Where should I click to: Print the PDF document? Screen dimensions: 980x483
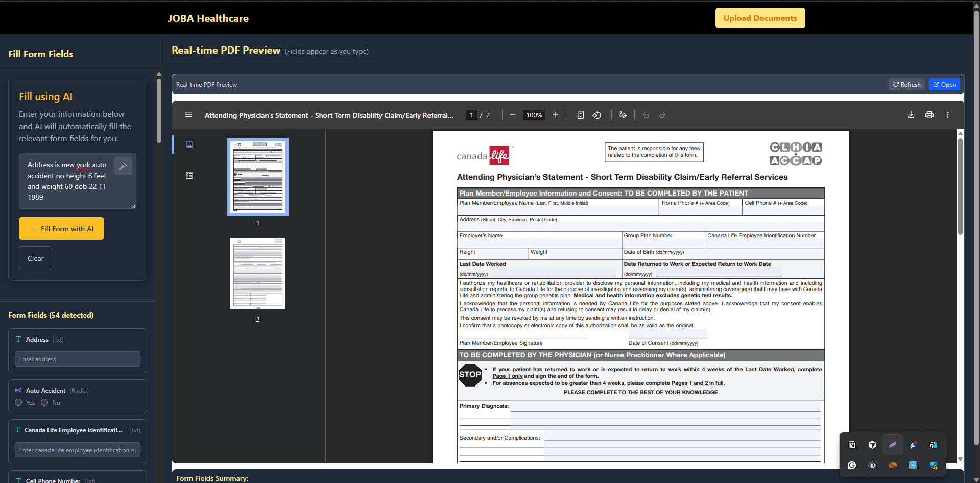pyautogui.click(x=929, y=115)
